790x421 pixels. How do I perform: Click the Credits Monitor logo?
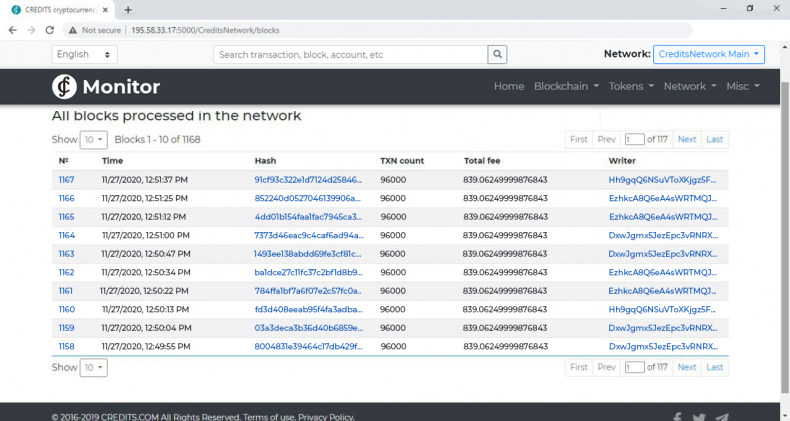click(106, 87)
